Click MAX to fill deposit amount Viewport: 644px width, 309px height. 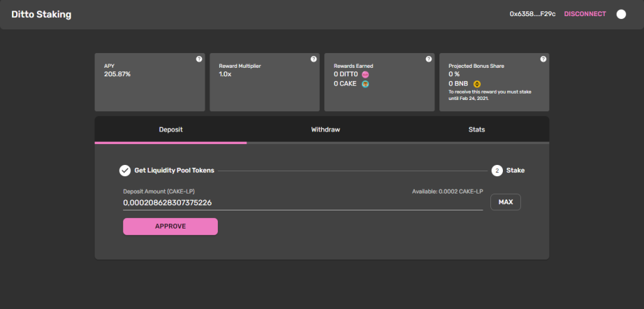506,202
